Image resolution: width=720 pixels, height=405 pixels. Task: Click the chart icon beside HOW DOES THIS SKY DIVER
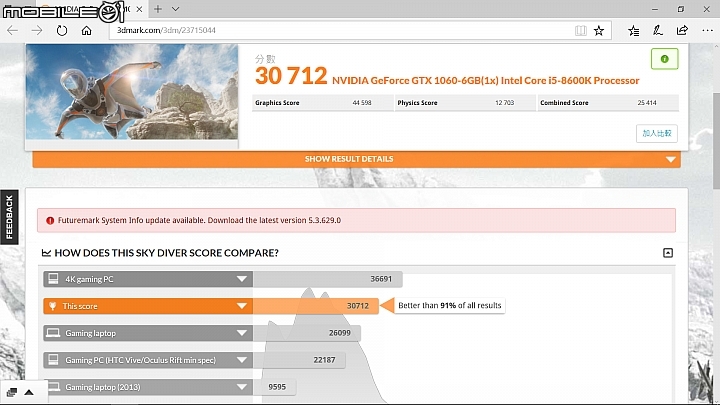[46, 253]
